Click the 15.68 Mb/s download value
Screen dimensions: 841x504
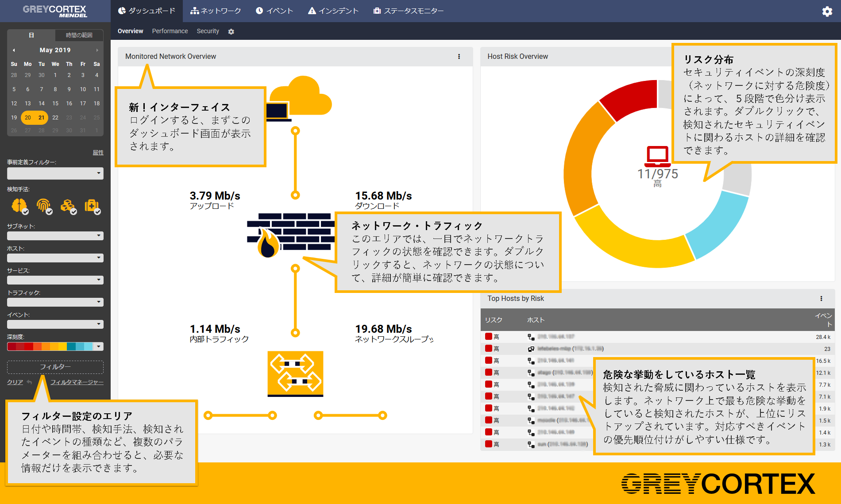pyautogui.click(x=383, y=196)
